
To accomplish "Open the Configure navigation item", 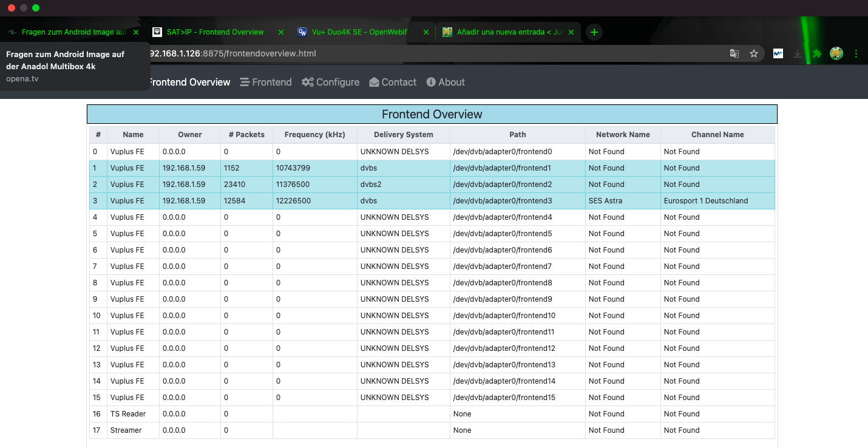I will (331, 82).
